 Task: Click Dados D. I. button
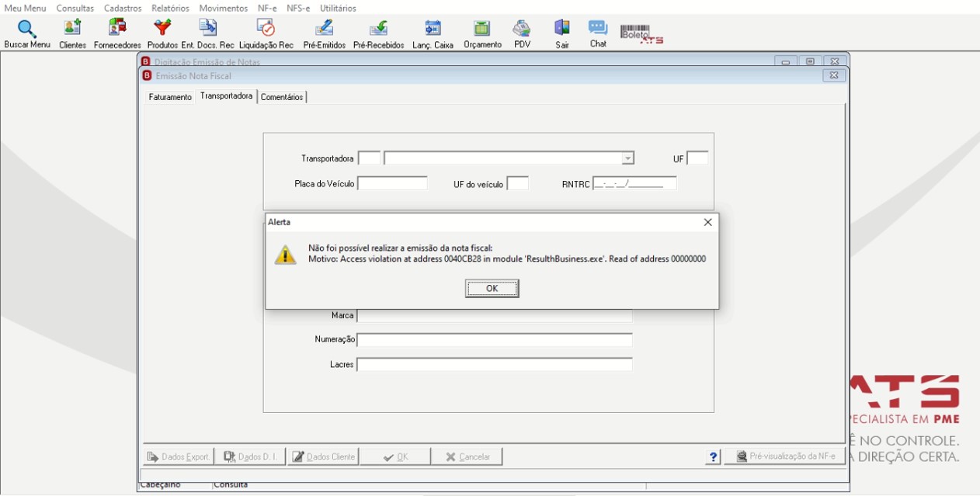tap(250, 456)
